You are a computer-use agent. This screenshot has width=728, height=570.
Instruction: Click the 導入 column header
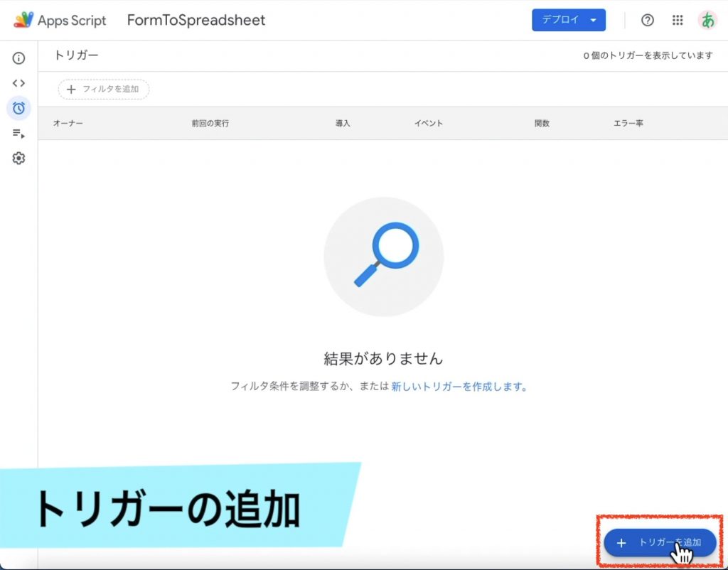[x=343, y=123]
